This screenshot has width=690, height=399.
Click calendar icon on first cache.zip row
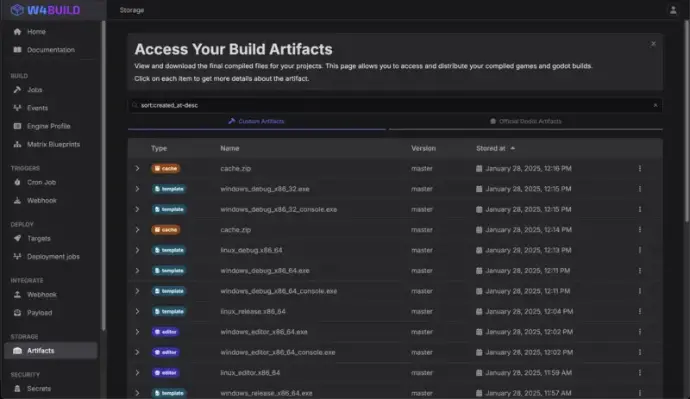click(x=479, y=168)
